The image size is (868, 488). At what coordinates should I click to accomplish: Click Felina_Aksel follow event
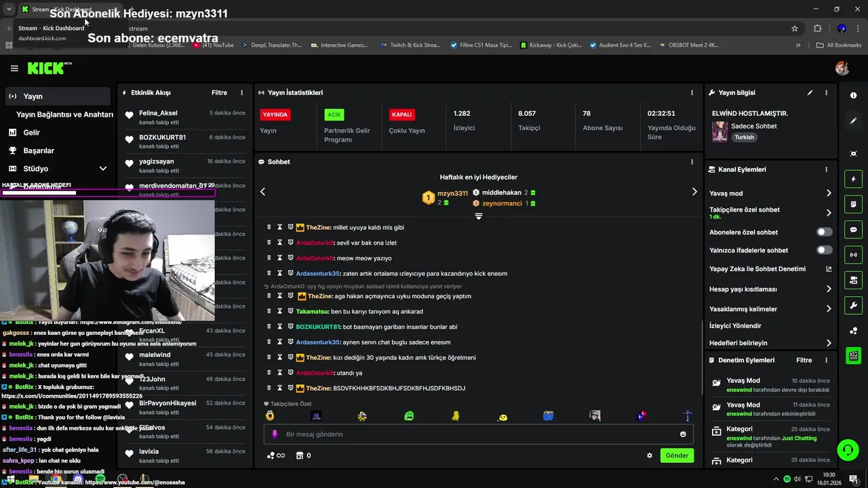183,117
